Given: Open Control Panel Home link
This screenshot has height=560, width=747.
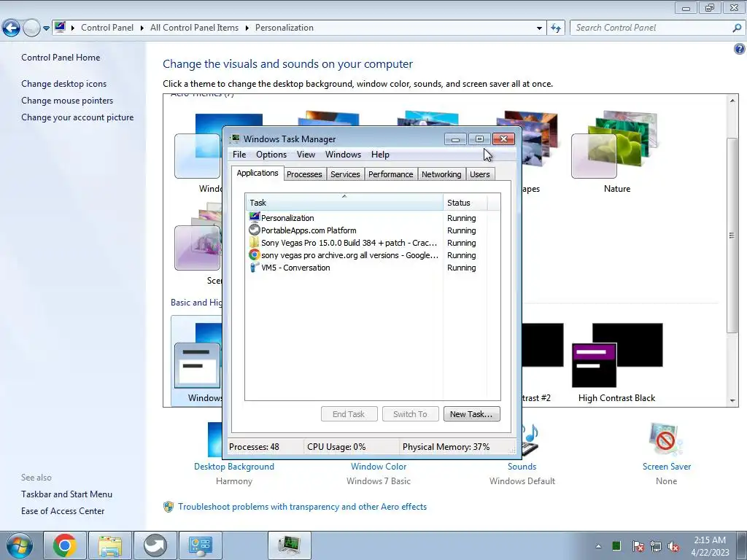Looking at the screenshot, I should pyautogui.click(x=61, y=57).
